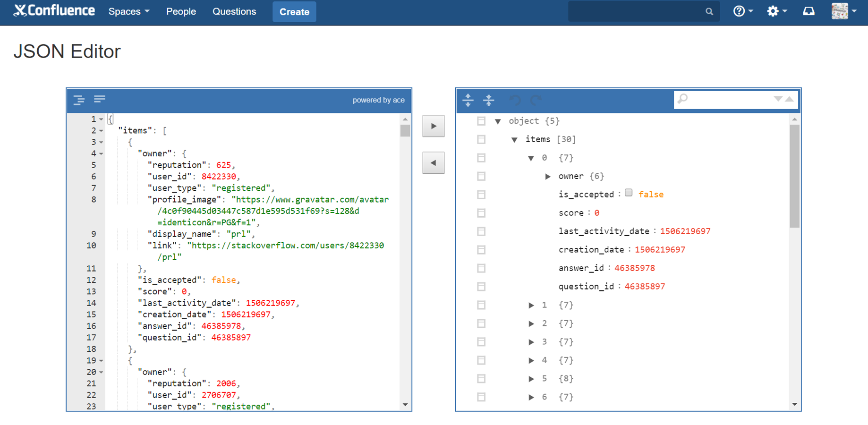The height and width of the screenshot is (425, 868).
Task: Go to next search result arrow
Action: [778, 99]
